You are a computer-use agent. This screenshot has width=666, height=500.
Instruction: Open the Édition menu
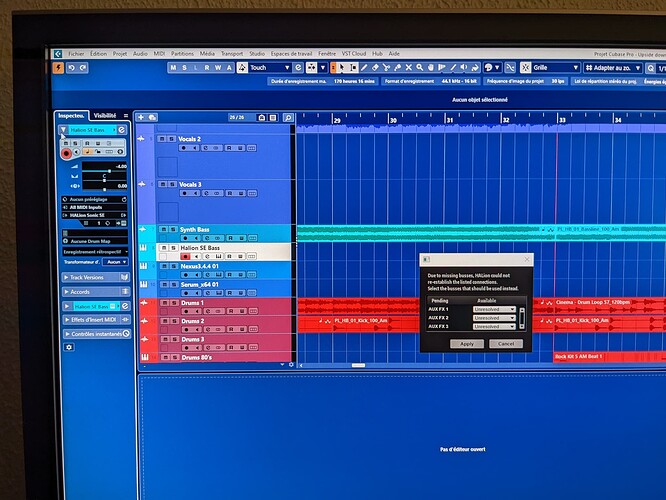click(x=98, y=54)
